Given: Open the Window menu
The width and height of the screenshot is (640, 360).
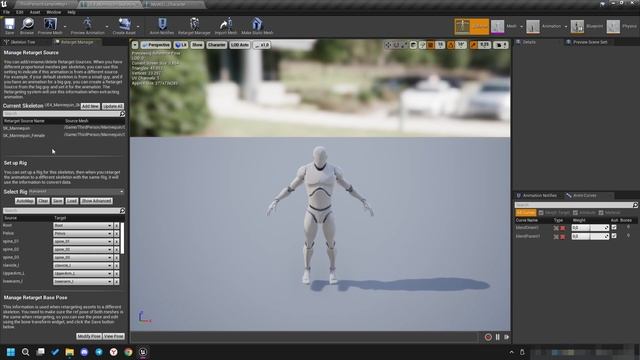Looking at the screenshot, I should [53, 12].
